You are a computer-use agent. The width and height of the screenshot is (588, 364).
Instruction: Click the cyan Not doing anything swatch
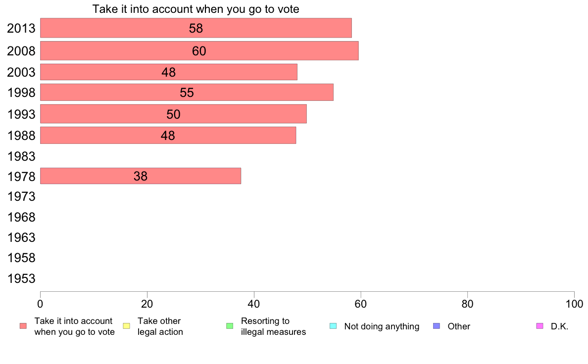click(333, 326)
